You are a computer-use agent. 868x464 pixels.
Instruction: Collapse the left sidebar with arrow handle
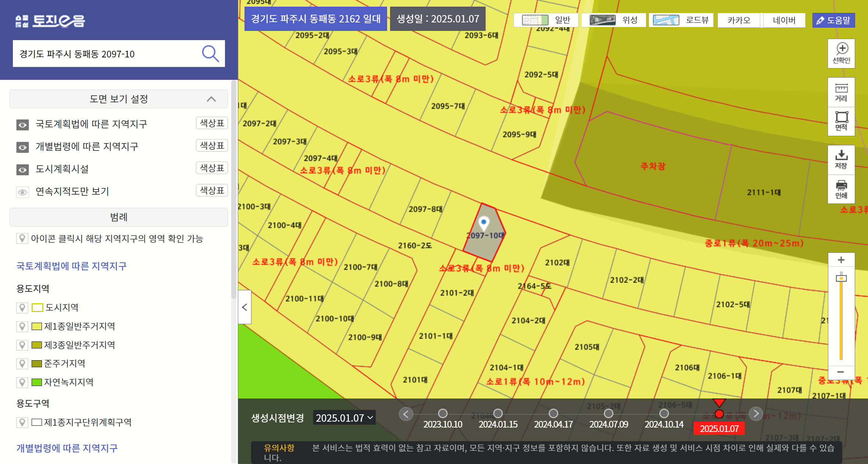[x=244, y=307]
